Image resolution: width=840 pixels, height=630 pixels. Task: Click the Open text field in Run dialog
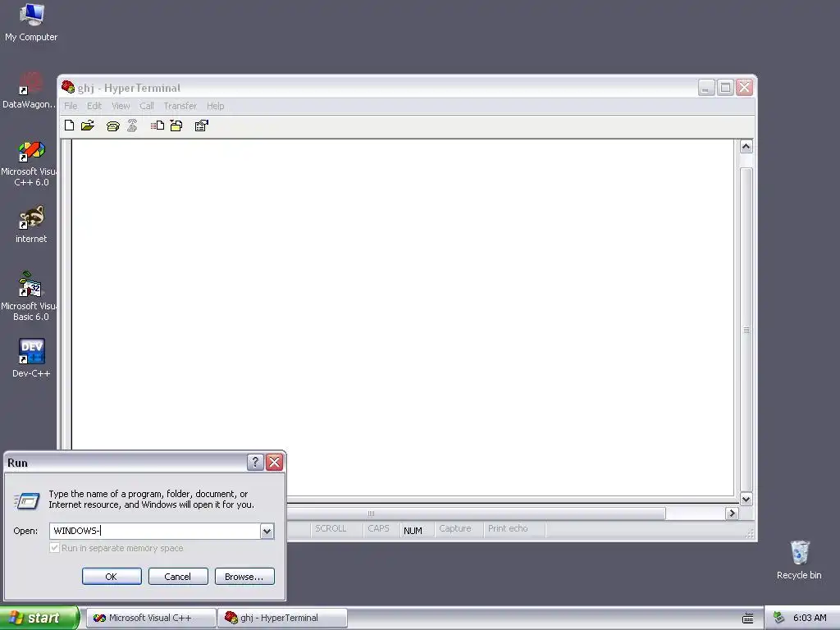[155, 531]
